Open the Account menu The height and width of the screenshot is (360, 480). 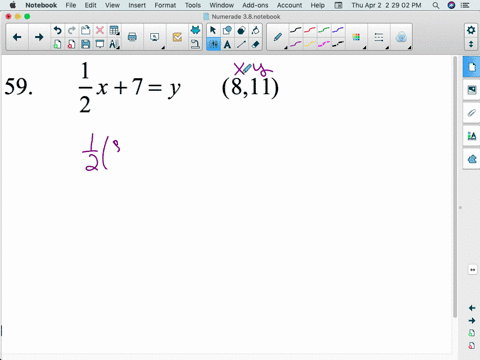pyautogui.click(x=289, y=5)
